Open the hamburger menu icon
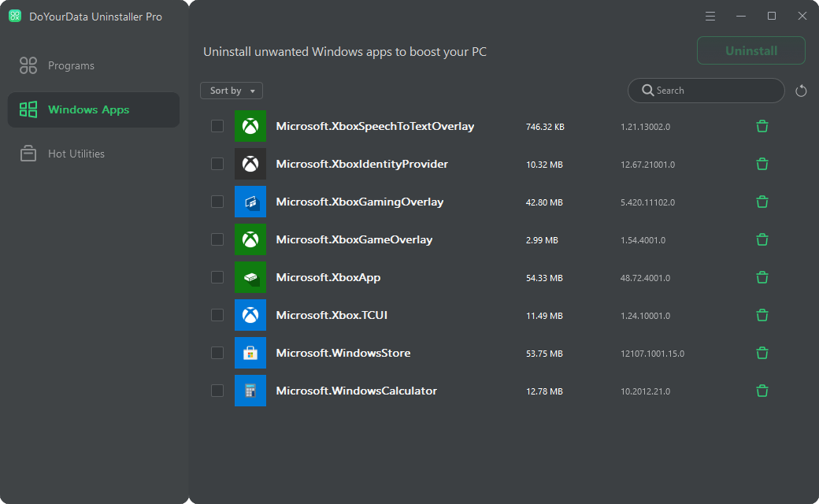 point(710,17)
